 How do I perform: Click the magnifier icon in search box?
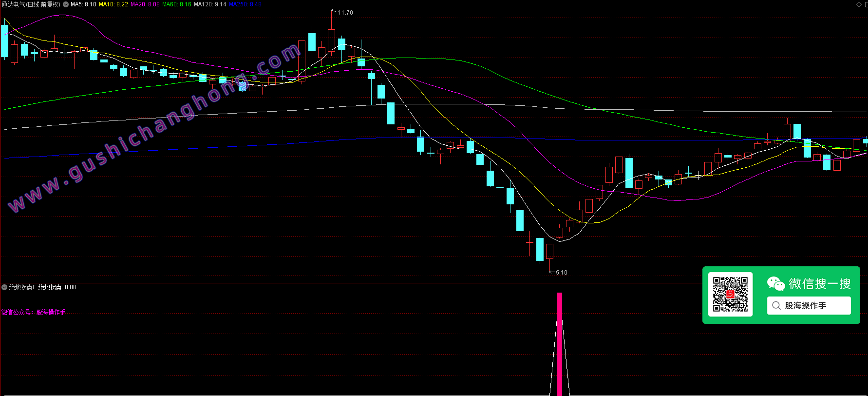tap(776, 306)
